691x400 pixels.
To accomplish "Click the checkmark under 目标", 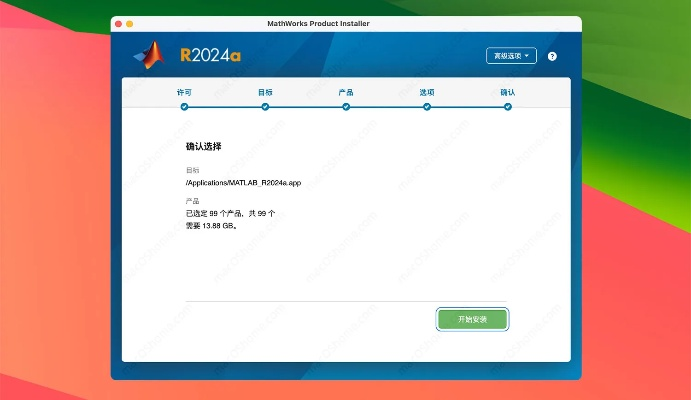I will [x=265, y=107].
